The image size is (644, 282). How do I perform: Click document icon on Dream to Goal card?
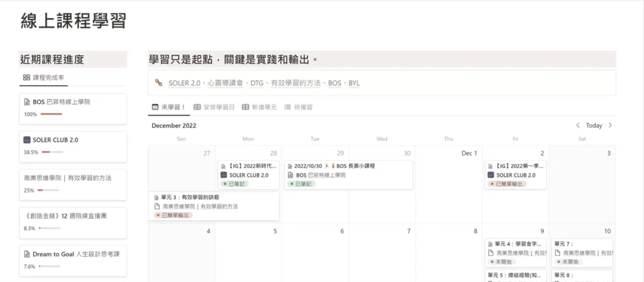26,254
